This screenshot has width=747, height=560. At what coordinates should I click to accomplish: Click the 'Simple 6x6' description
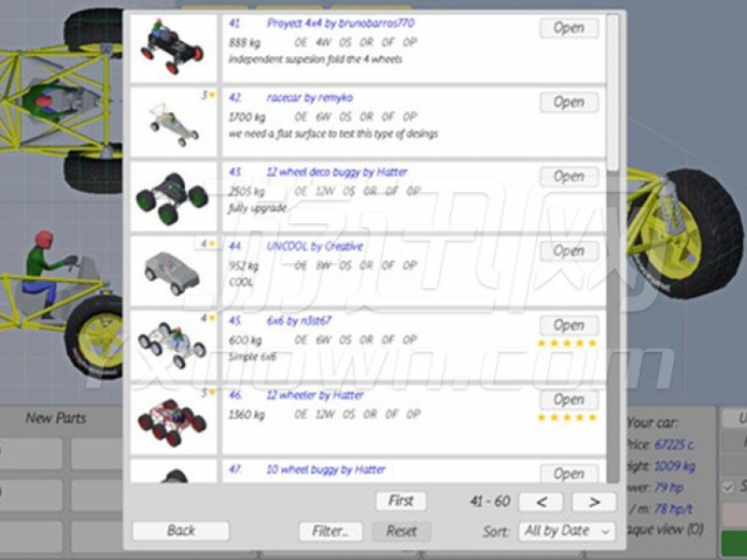(252, 357)
